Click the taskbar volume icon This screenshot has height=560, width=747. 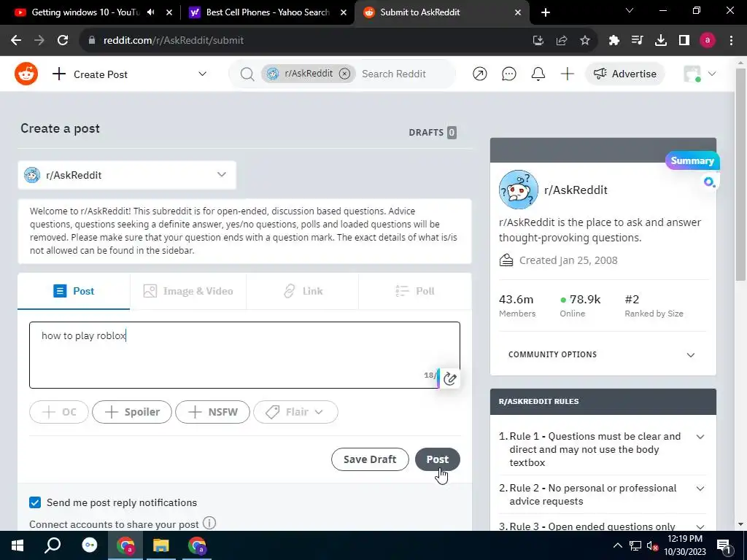651,546
